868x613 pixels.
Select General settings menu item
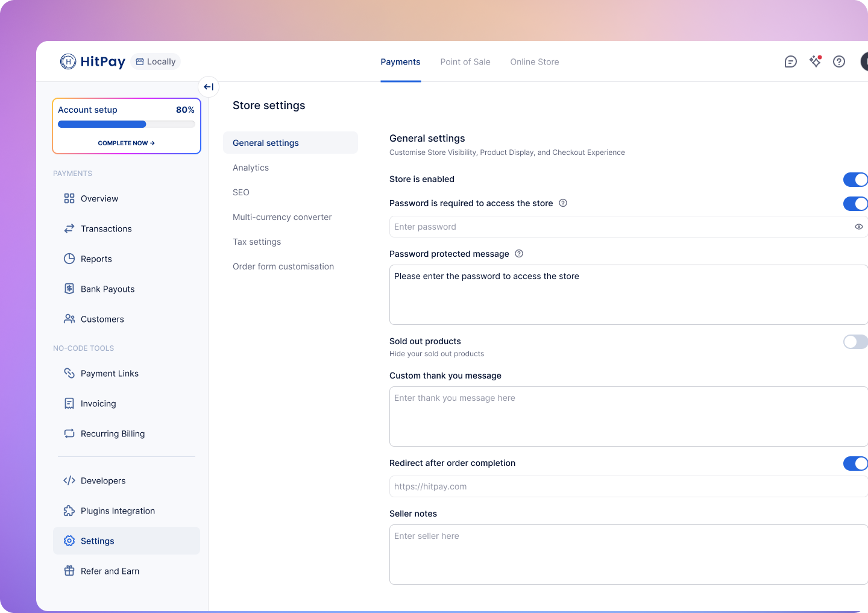[291, 143]
